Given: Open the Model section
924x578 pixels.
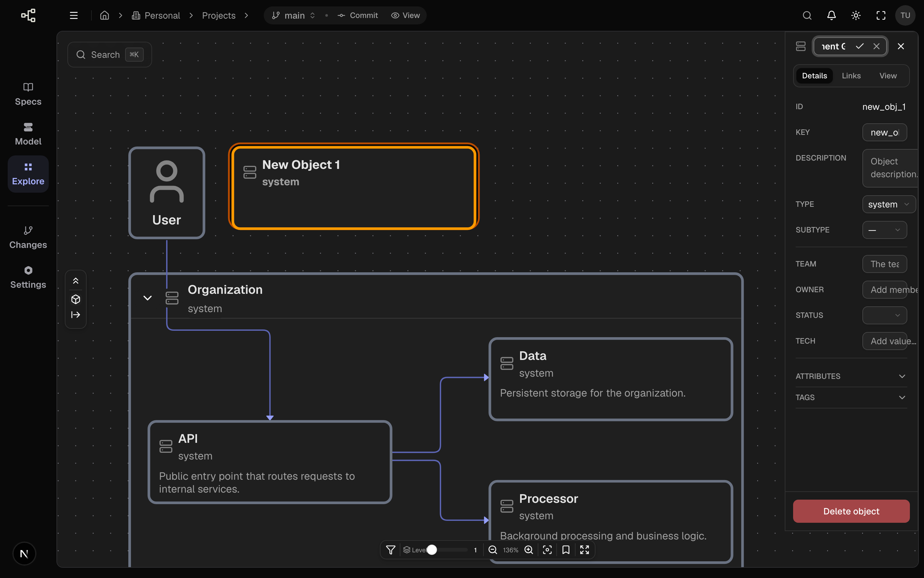Looking at the screenshot, I should (28, 134).
